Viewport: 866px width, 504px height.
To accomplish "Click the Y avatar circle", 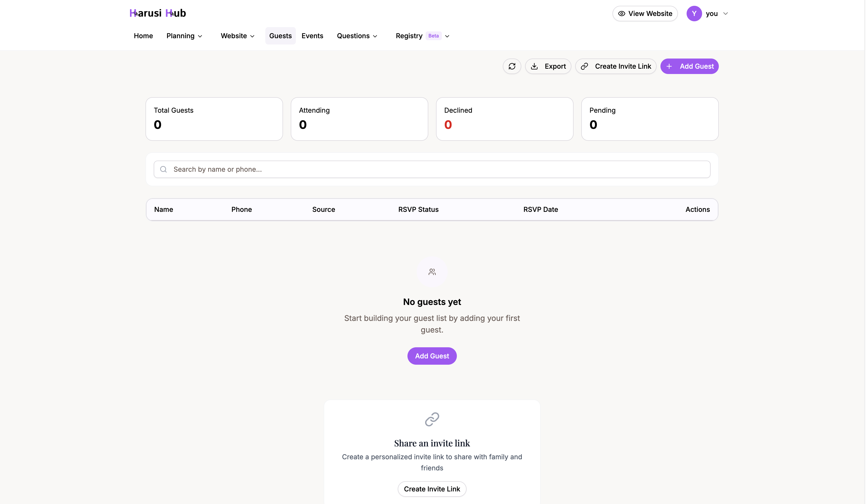I will [694, 13].
